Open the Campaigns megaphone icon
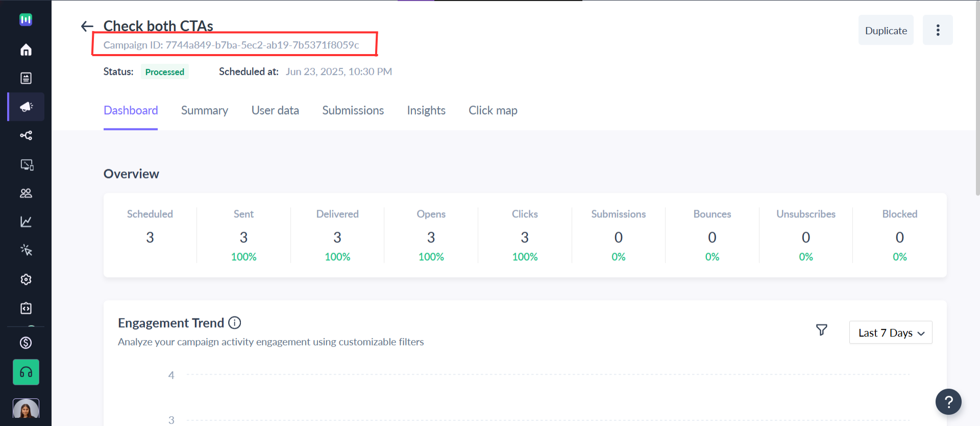The width and height of the screenshot is (980, 426). 26,107
